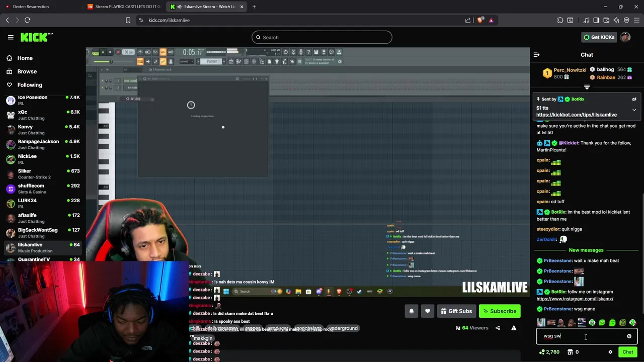Share this page from the address bar
The height and width of the screenshot is (362, 644).
468,20
